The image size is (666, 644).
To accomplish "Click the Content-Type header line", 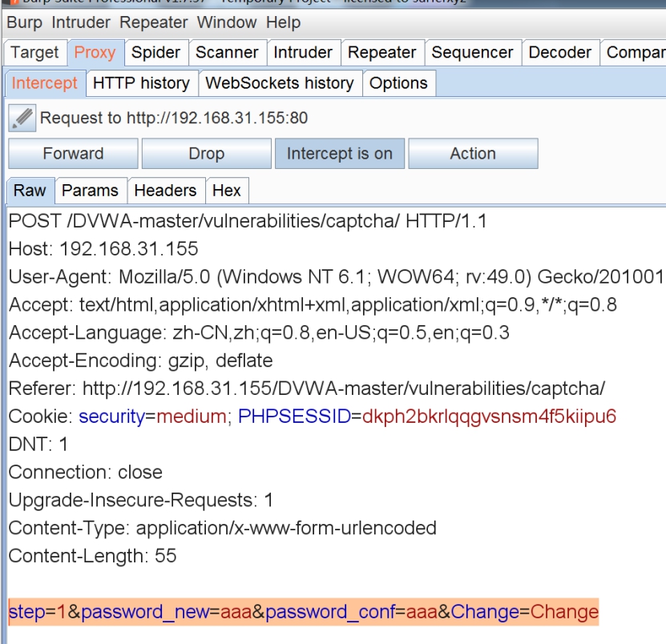I will pos(223,528).
